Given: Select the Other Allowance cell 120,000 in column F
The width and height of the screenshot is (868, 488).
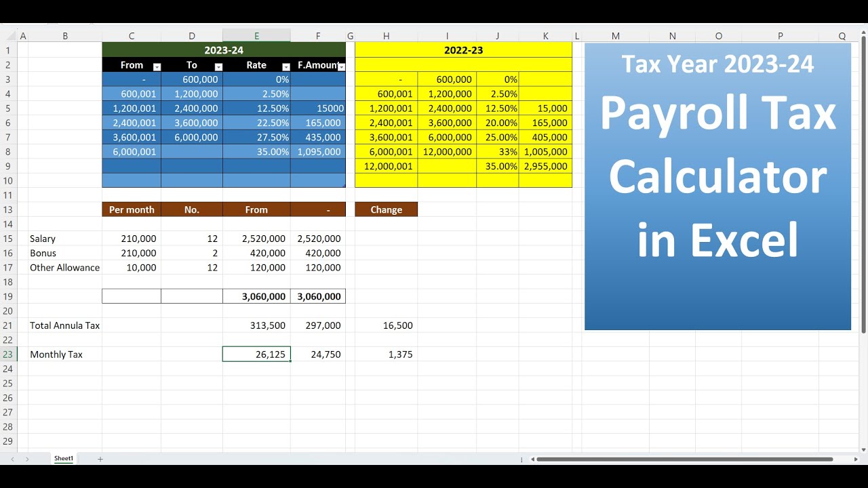Looking at the screenshot, I should [x=318, y=268].
